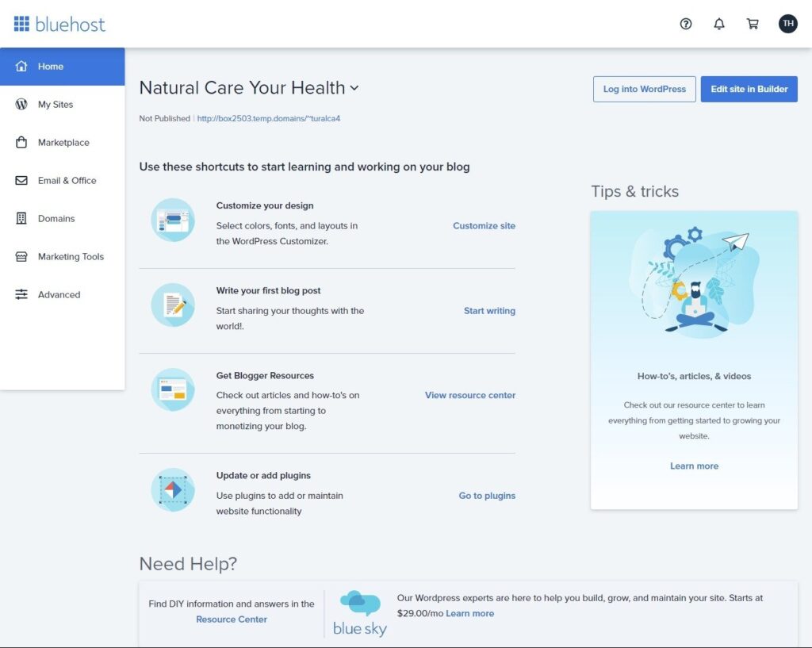Open the notifications bell icon
812x648 pixels.
[719, 24]
